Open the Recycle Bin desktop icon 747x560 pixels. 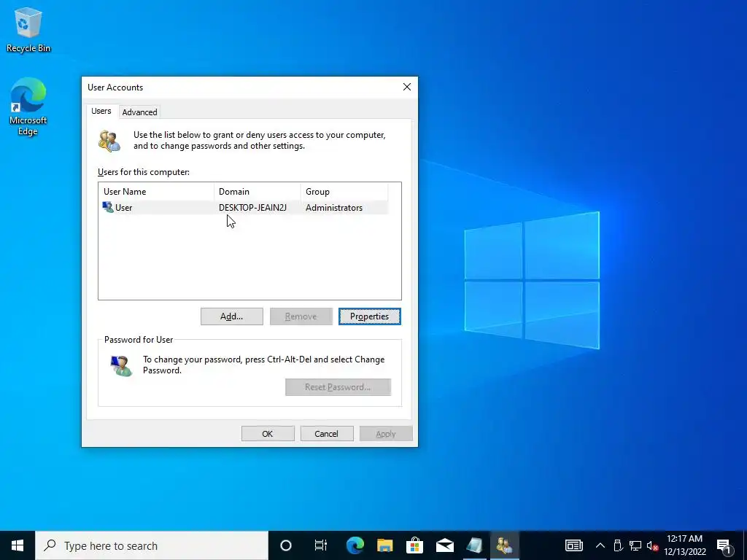[28, 29]
